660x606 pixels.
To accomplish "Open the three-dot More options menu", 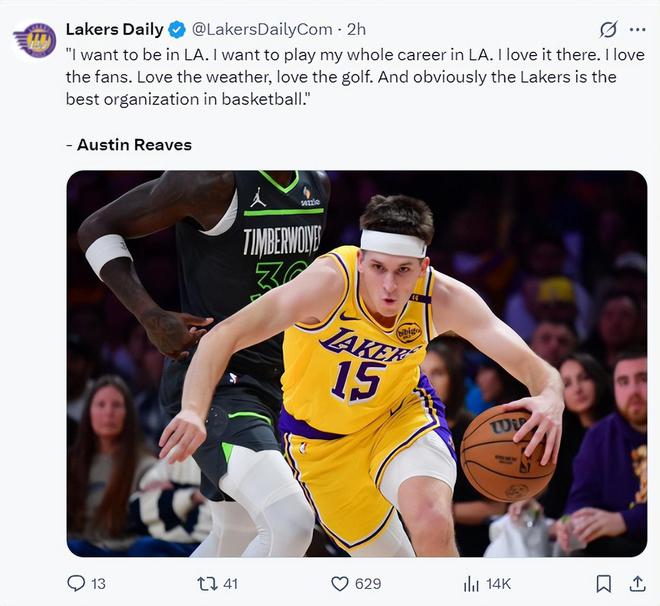I will coord(637,29).
